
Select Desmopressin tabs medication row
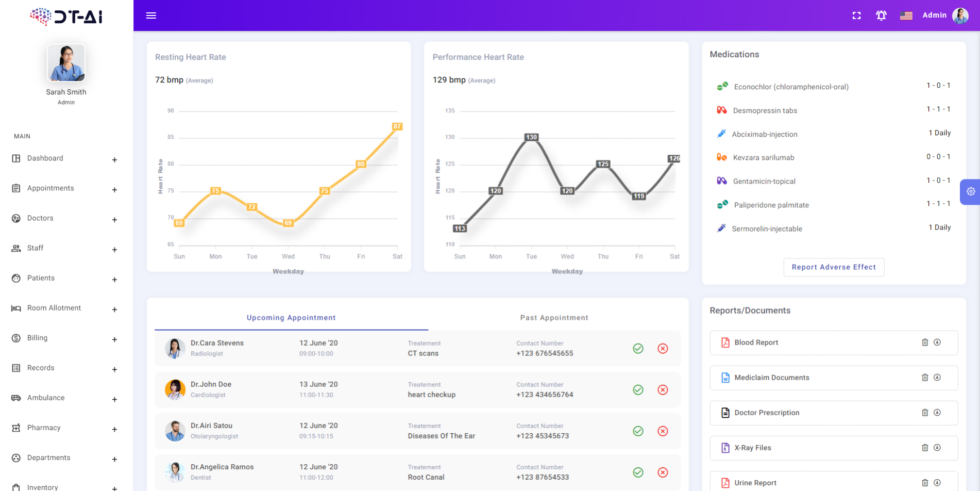point(834,110)
